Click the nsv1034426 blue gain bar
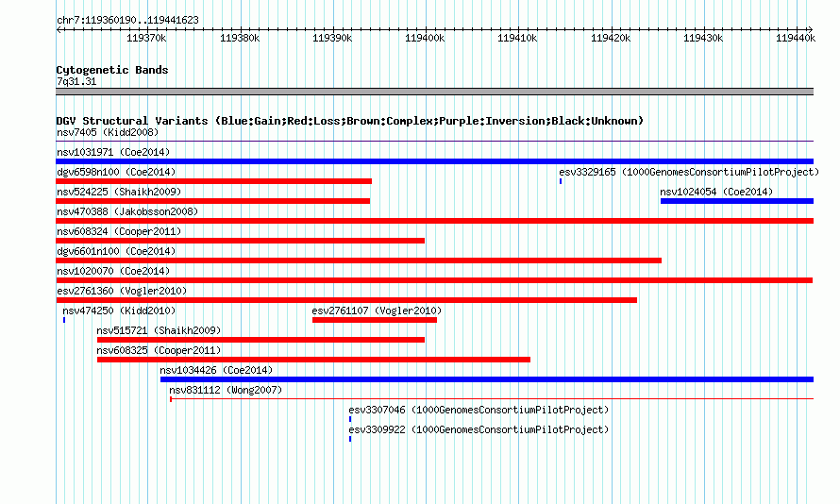Viewport: 840px width, 504px height. pyautogui.click(x=487, y=379)
